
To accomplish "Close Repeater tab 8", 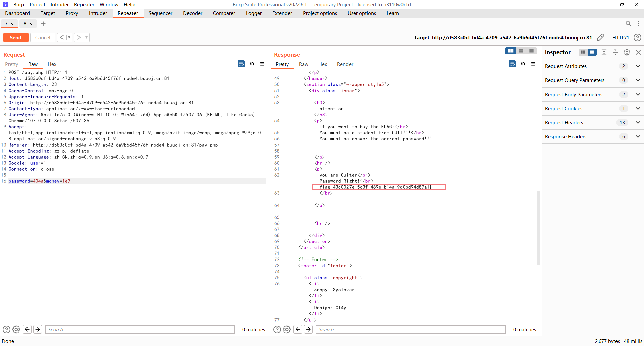I will coord(31,24).
